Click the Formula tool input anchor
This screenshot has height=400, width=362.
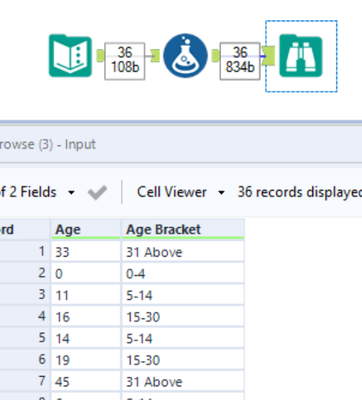[155, 56]
